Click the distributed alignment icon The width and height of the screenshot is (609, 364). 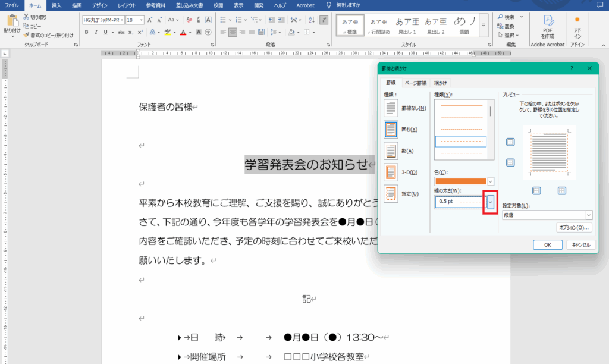pos(262,32)
